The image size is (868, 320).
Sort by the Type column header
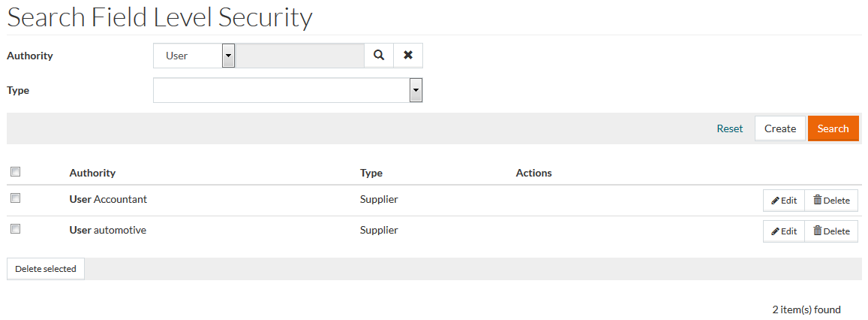(x=371, y=173)
